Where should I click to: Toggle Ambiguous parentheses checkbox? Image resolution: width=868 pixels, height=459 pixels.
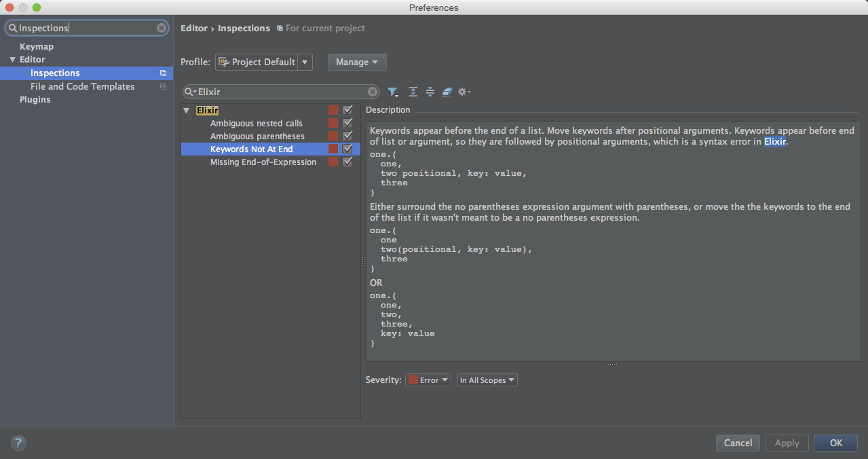tap(347, 136)
